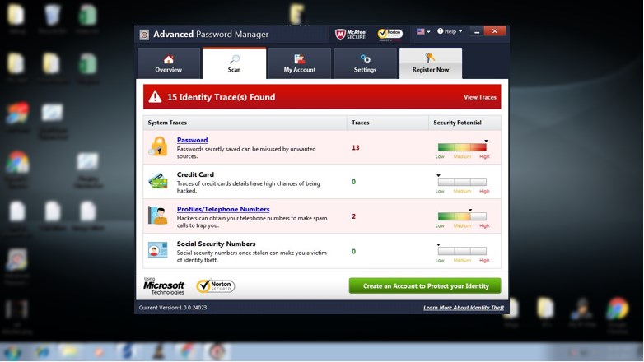Close the Advanced Password Manager window

click(494, 31)
